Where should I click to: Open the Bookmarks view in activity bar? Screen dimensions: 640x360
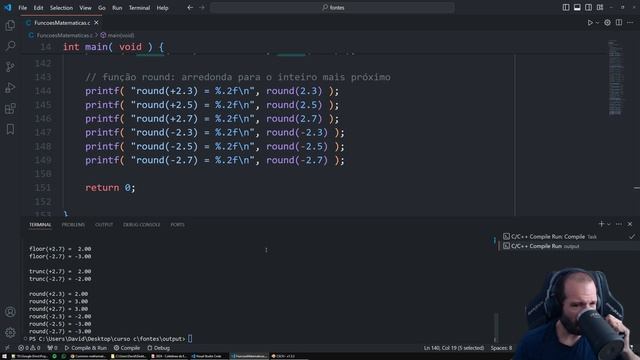coord(10,129)
